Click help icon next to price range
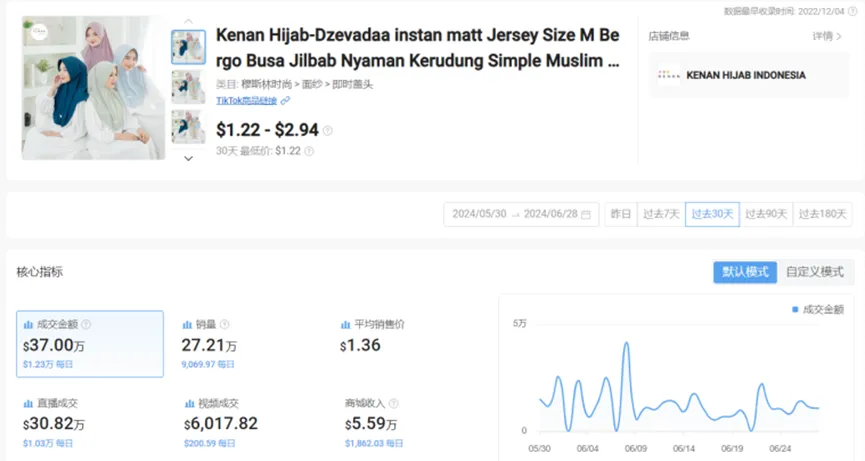The image size is (865, 461). click(x=328, y=130)
